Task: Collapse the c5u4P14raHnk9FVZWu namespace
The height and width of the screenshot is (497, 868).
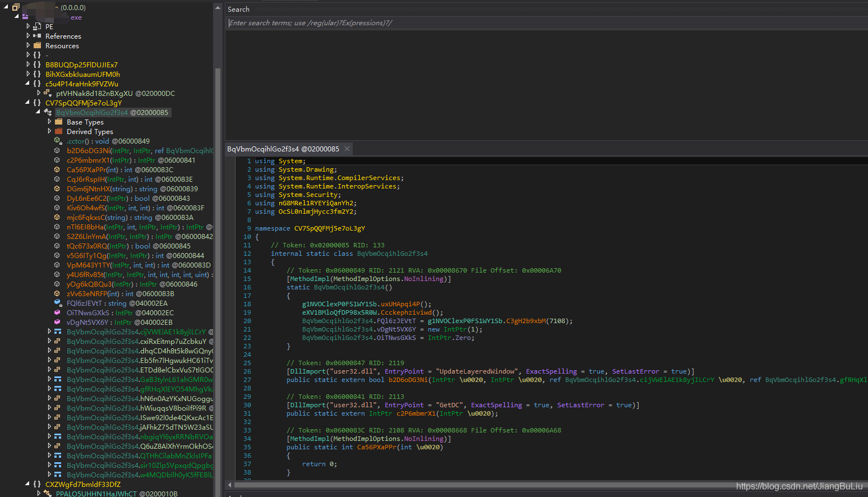Action: click(x=27, y=84)
